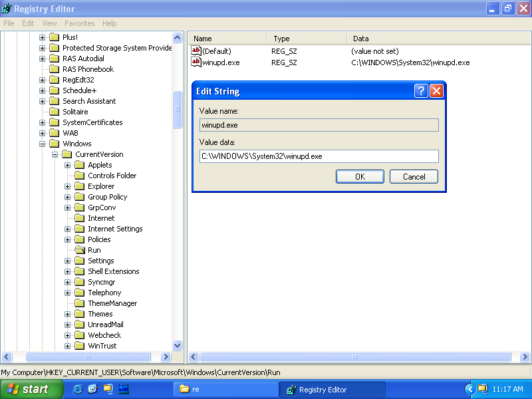
Task: Click the Registry Editor title bar icon
Action: [7, 8]
